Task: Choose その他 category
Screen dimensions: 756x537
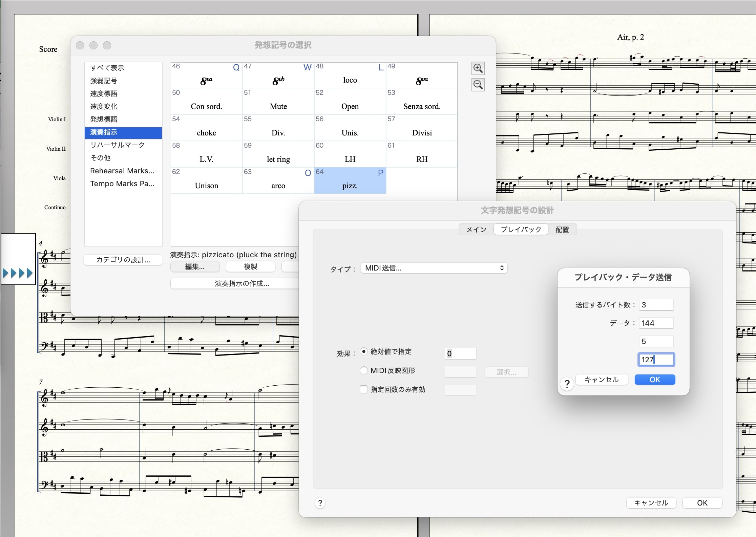Action: click(123, 158)
